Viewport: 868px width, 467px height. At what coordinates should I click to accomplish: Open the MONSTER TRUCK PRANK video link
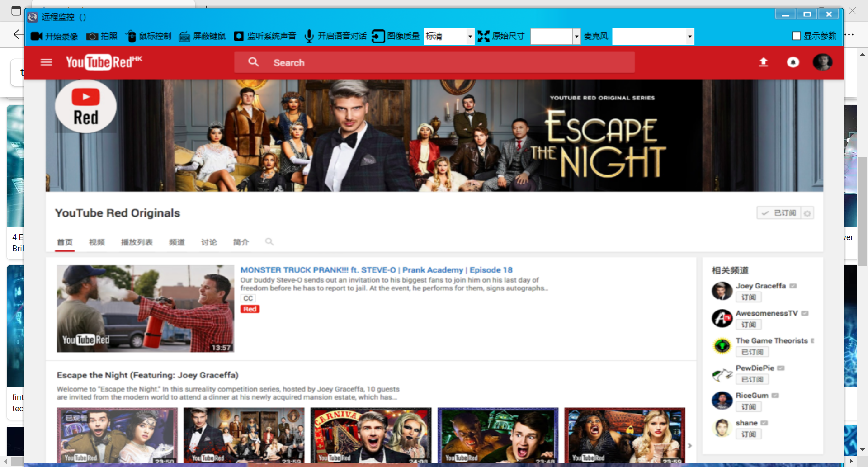pyautogui.click(x=376, y=270)
